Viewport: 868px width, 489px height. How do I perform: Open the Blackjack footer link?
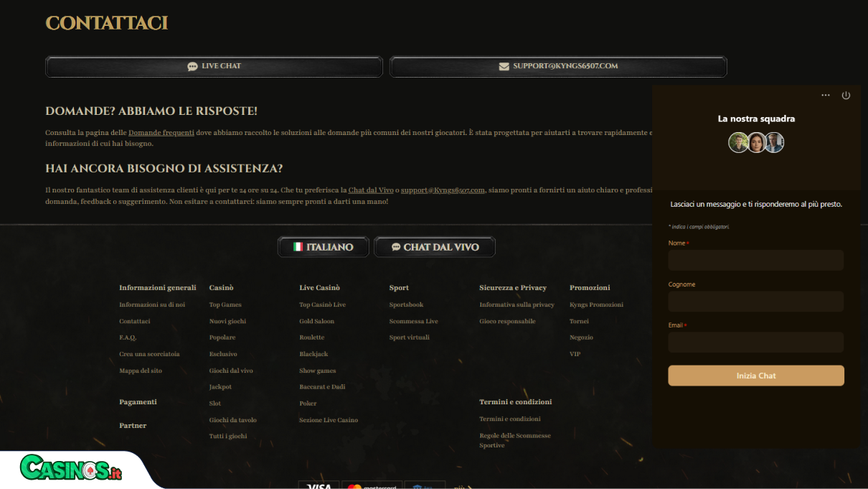point(313,354)
